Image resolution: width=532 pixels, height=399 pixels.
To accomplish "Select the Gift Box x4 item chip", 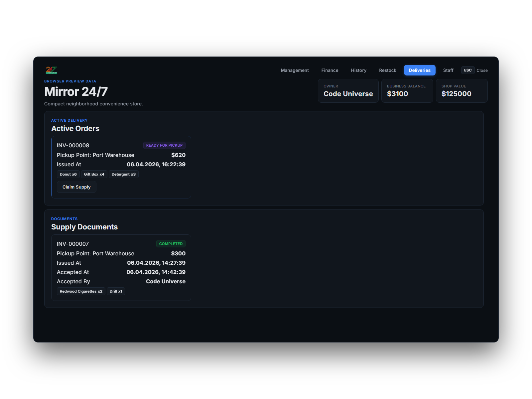I will [94, 174].
